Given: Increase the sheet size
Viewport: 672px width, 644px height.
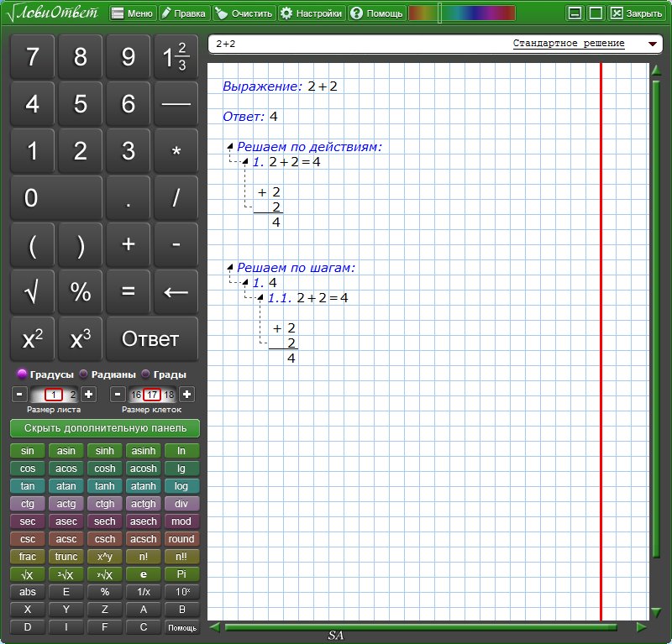Looking at the screenshot, I should pos(89,394).
